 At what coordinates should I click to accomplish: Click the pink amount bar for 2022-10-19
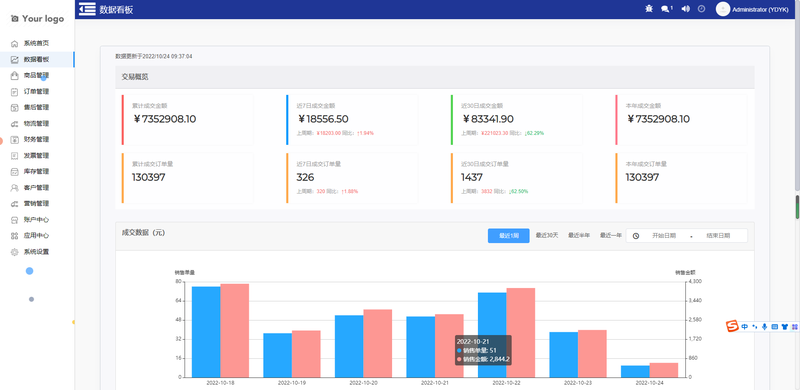[306, 354]
